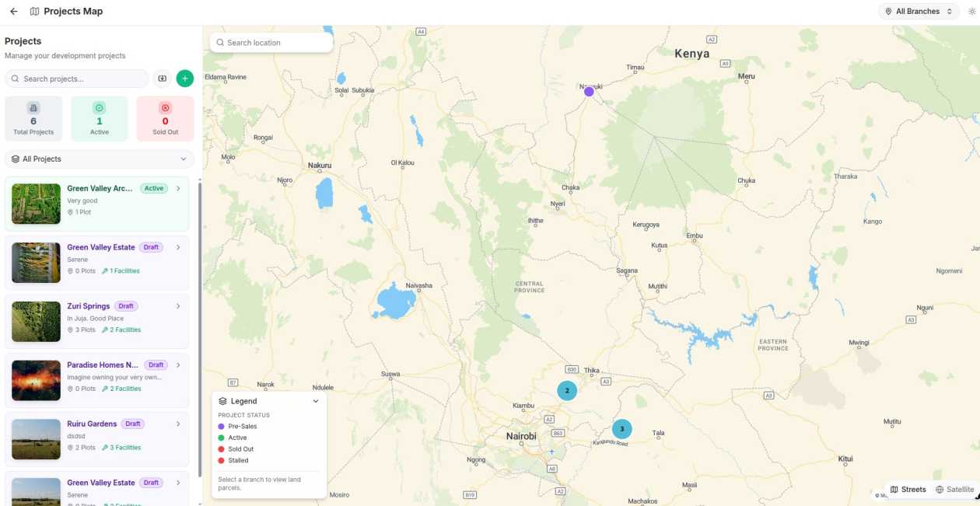Viewport: 980px width, 506px height.
Task: Click the Projects Map page title
Action: [73, 12]
